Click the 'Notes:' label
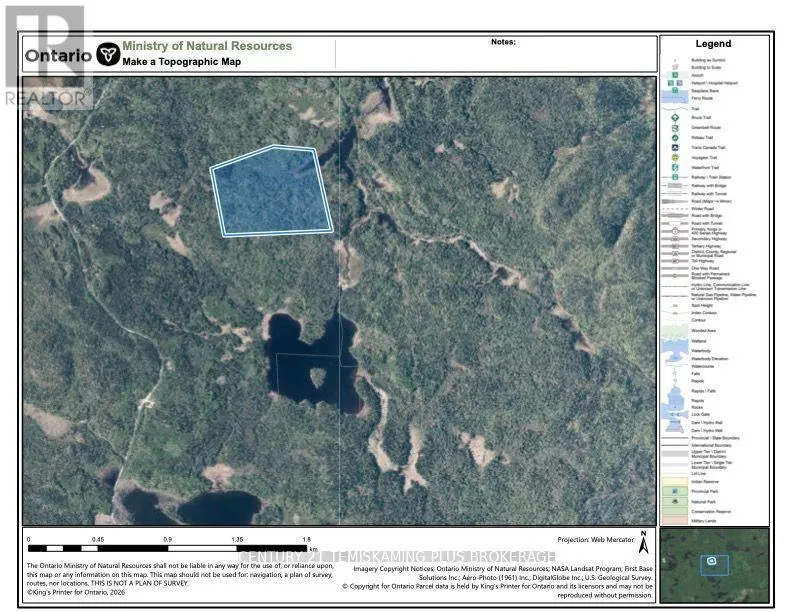The width and height of the screenshot is (792, 612). (503, 42)
